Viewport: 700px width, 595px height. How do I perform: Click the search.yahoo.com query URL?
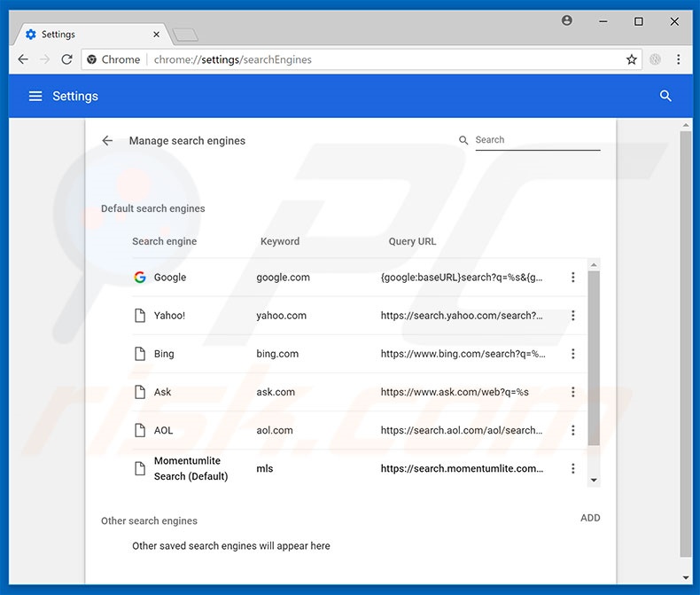click(x=462, y=316)
